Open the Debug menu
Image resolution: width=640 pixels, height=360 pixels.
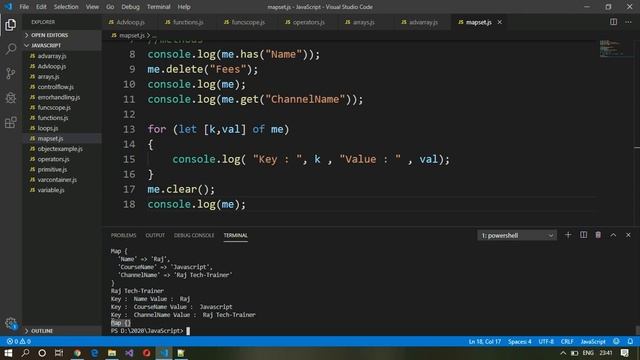[x=130, y=7]
